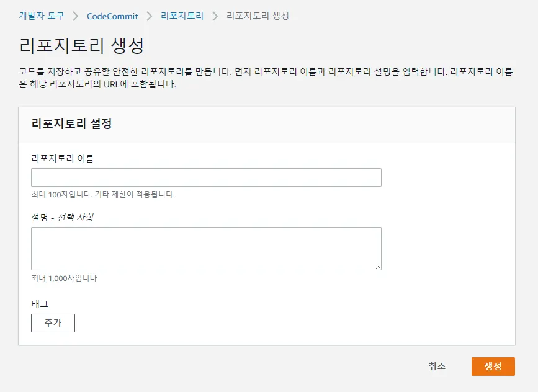Cancel with the 취소 button

pos(437,367)
